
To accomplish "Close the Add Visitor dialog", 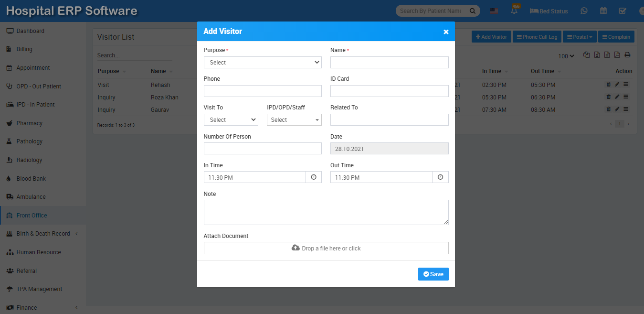I will pos(446,32).
